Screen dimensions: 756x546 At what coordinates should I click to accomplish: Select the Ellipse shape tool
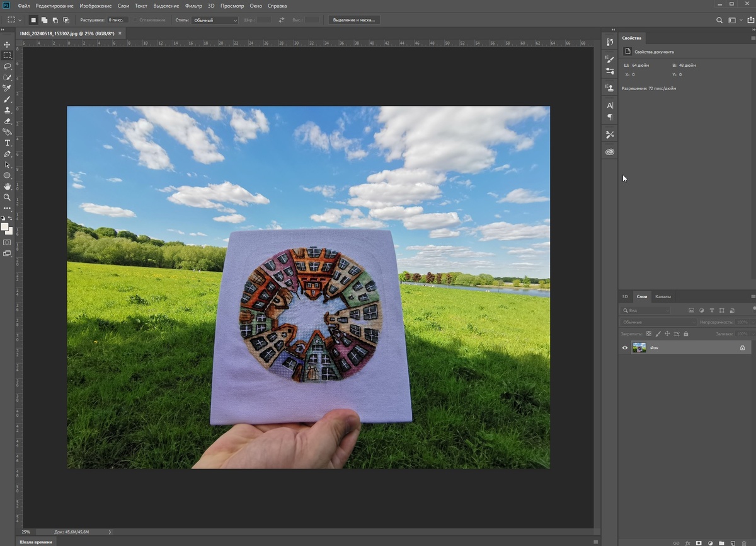pyautogui.click(x=7, y=175)
